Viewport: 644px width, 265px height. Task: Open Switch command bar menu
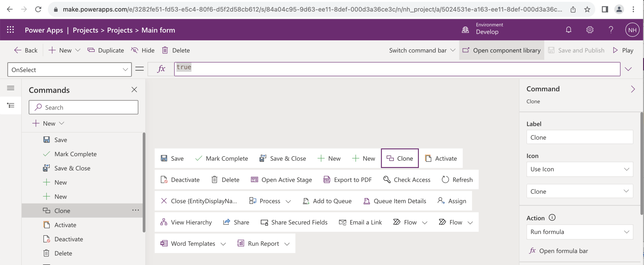(x=422, y=50)
